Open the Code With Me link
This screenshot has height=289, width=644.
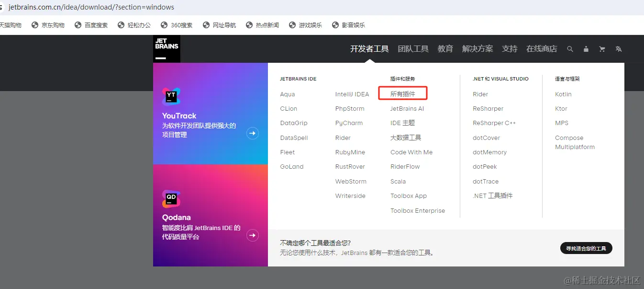(411, 152)
